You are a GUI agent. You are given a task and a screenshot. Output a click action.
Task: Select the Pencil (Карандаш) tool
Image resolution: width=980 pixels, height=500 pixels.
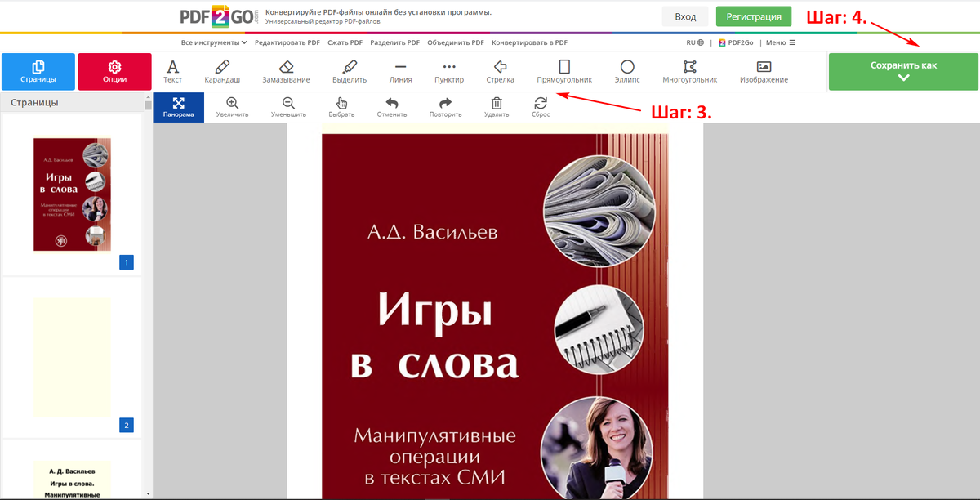pos(222,72)
